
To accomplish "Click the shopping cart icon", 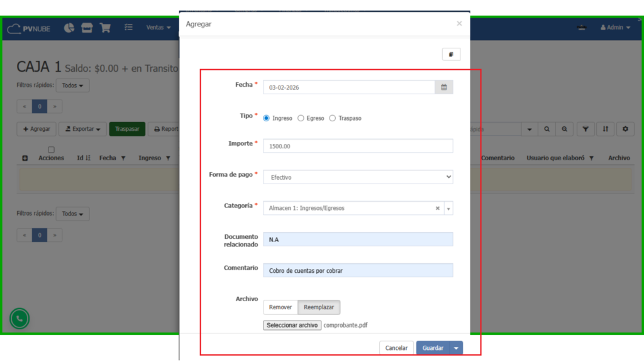I will click(x=105, y=28).
